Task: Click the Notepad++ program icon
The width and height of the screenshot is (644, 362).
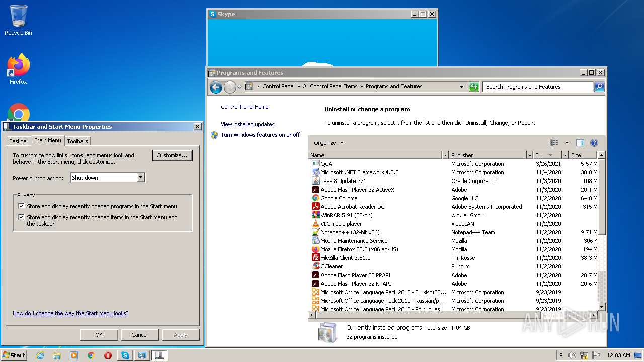Action: pos(315,232)
